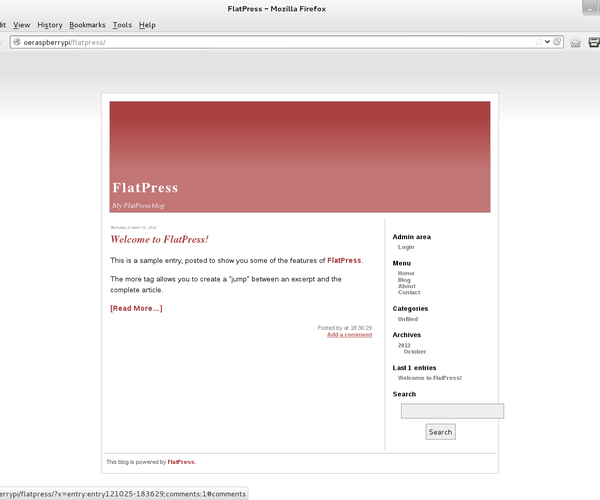Click 'Add a comment' under the post

pos(349,335)
